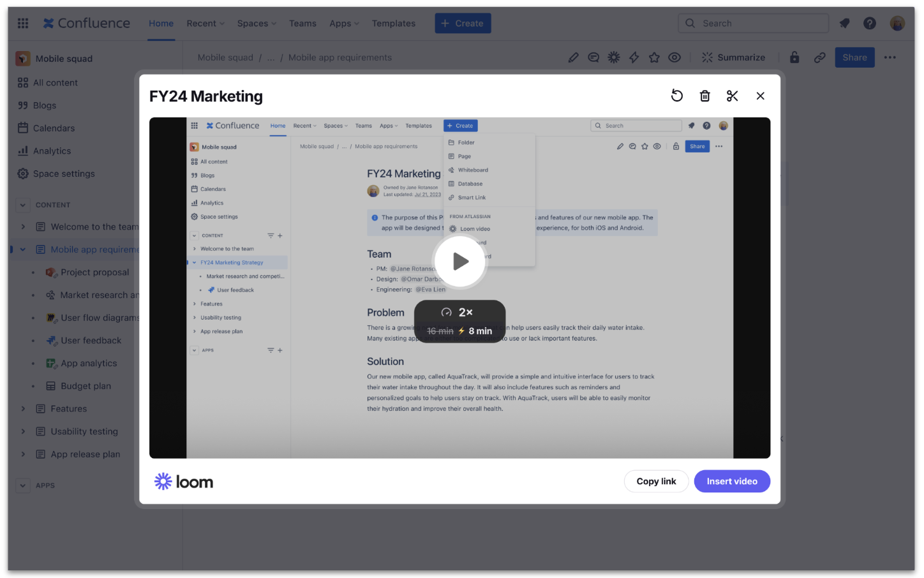Expand the Features item in the sidebar
This screenshot has width=924, height=578.
(24, 408)
